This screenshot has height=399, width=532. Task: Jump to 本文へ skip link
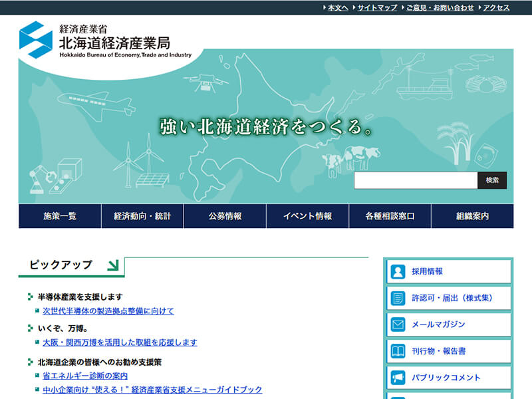(x=337, y=7)
